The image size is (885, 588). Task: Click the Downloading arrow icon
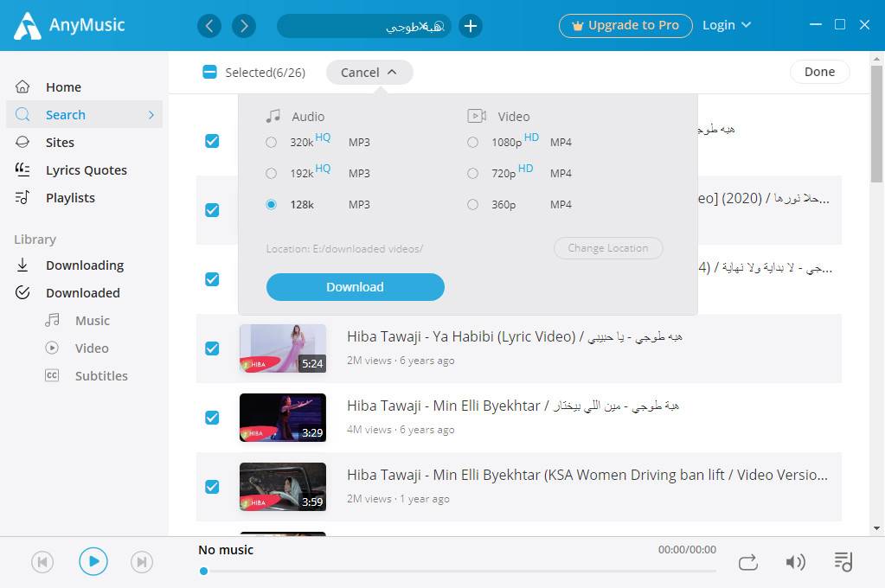[22, 265]
